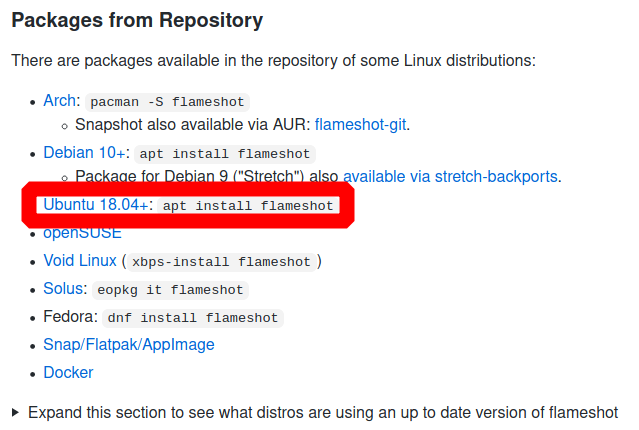Open the Snap/Flatpak/AppImage link

(129, 345)
